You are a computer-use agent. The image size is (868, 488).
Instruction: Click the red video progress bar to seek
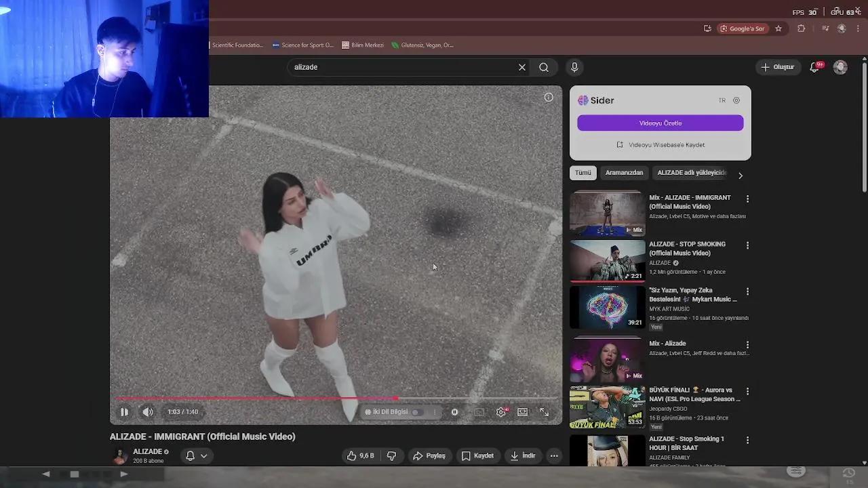click(271, 399)
